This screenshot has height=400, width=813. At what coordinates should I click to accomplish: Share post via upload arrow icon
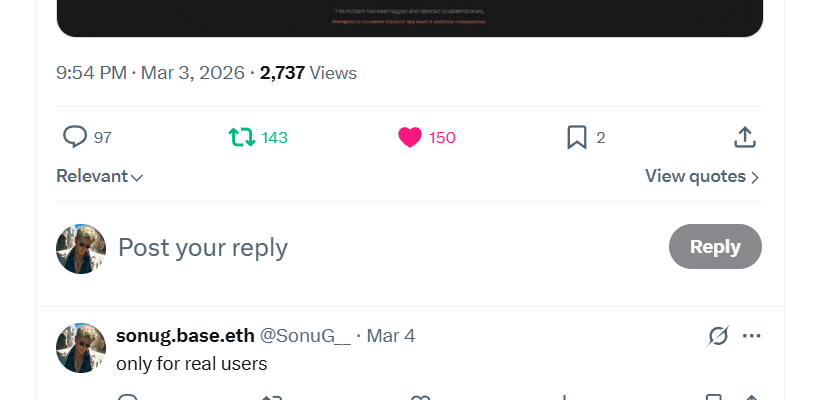[x=745, y=137]
